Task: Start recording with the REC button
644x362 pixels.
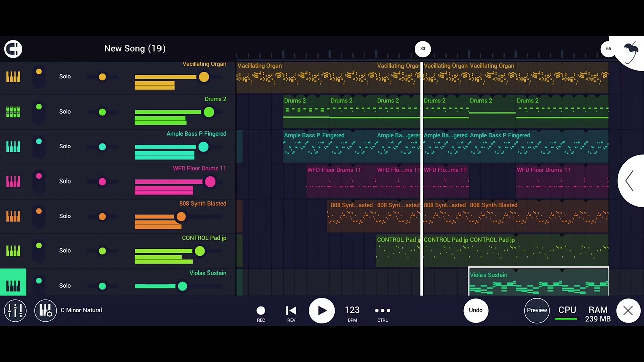Action: click(x=261, y=313)
